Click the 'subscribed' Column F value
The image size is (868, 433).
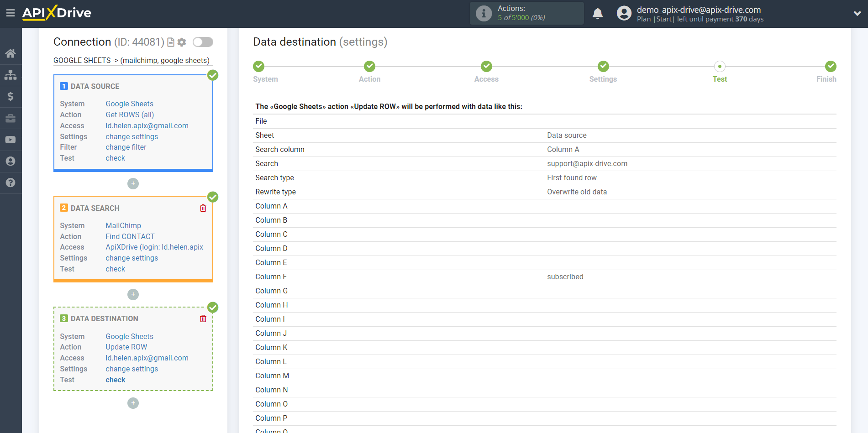565,276
